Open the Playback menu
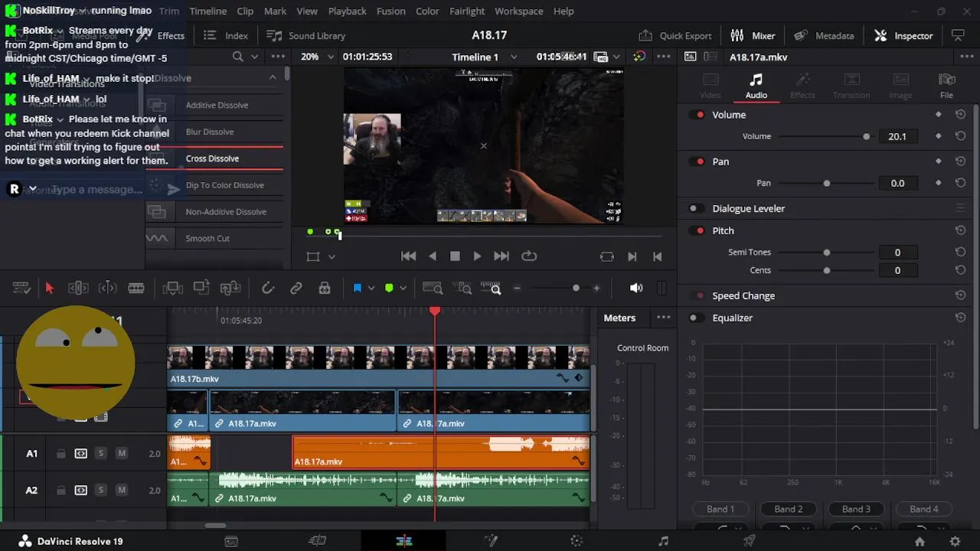 [x=348, y=11]
